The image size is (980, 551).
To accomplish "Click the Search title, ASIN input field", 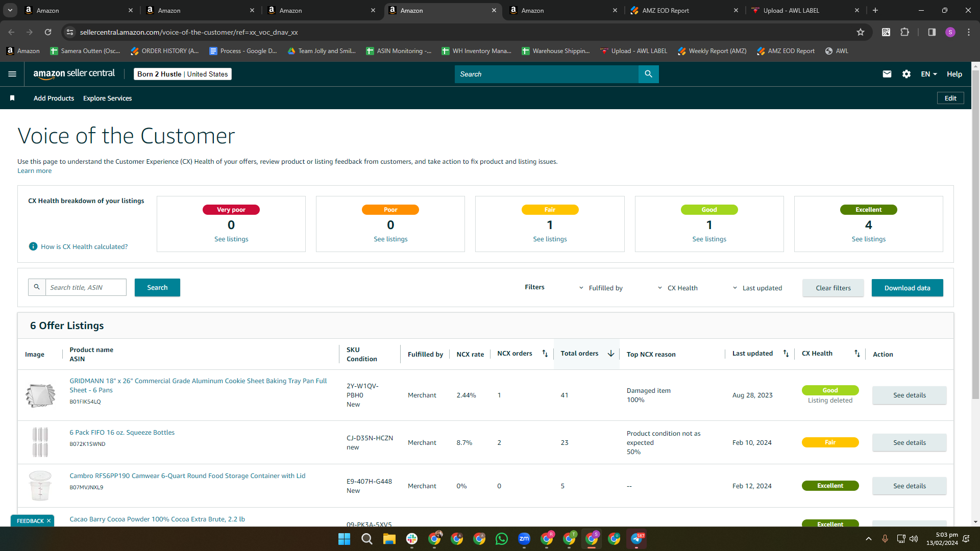I will (x=86, y=287).
